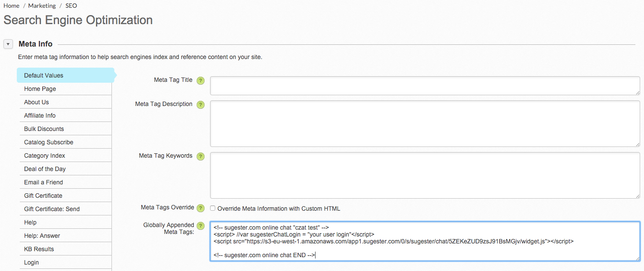This screenshot has width=644, height=271.
Task: Enable Override Meta Information with Custom HTML
Action: [213, 208]
